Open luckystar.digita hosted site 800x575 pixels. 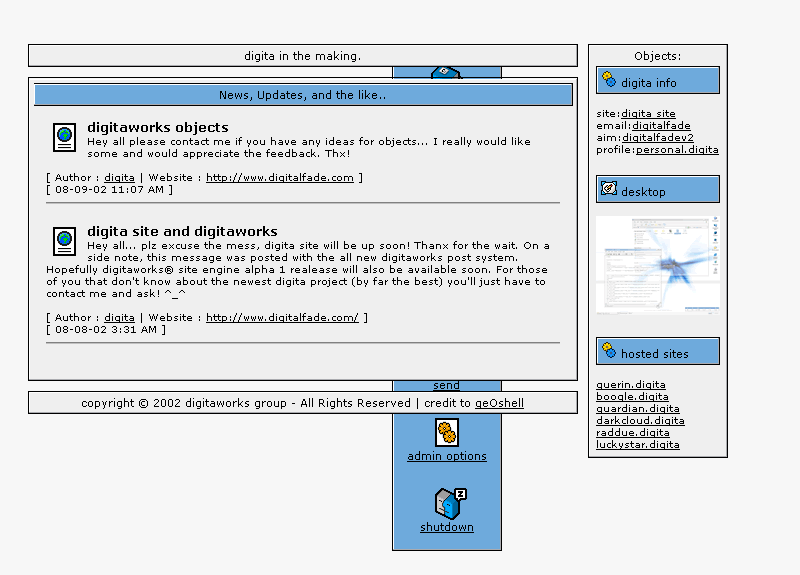(638, 444)
